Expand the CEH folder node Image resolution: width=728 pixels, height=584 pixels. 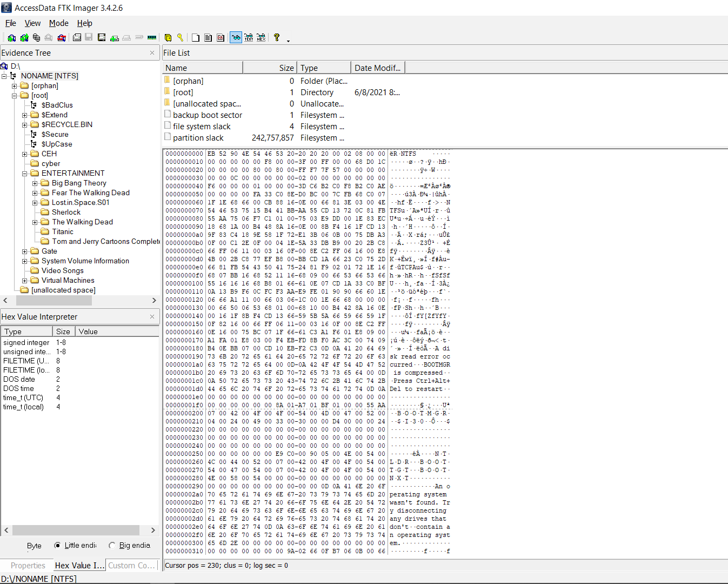click(x=25, y=154)
